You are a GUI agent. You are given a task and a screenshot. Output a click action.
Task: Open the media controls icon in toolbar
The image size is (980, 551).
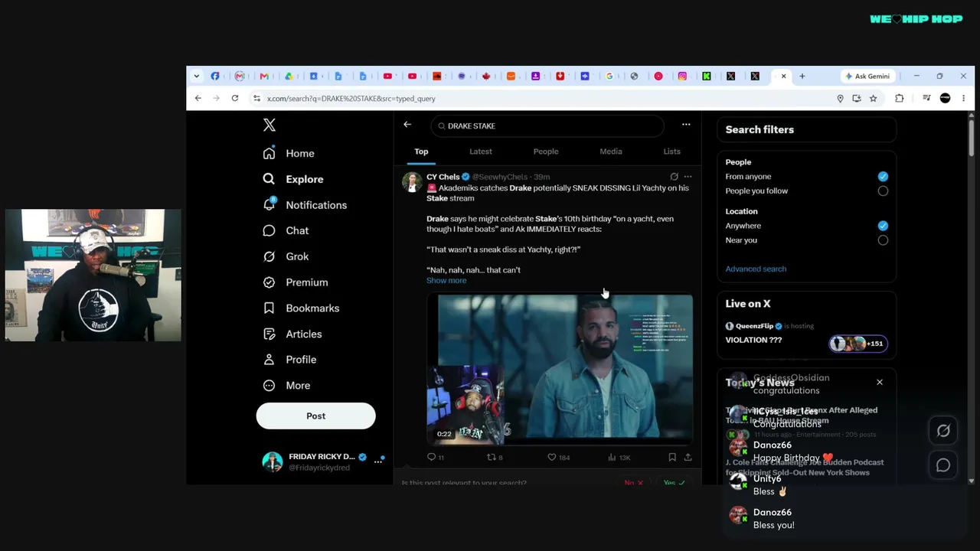[926, 98]
